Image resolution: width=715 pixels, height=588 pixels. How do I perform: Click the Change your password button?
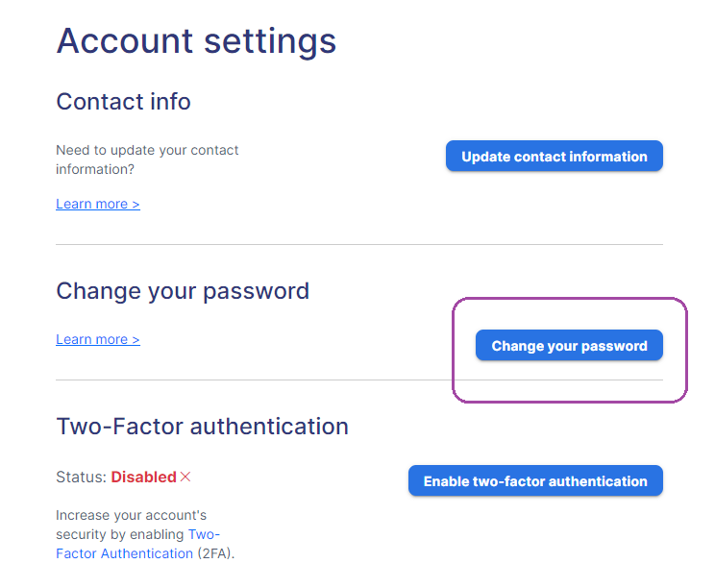click(569, 345)
